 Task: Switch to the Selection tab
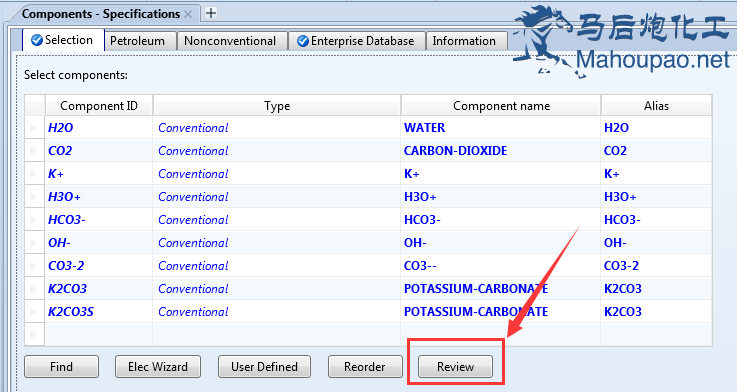63,40
